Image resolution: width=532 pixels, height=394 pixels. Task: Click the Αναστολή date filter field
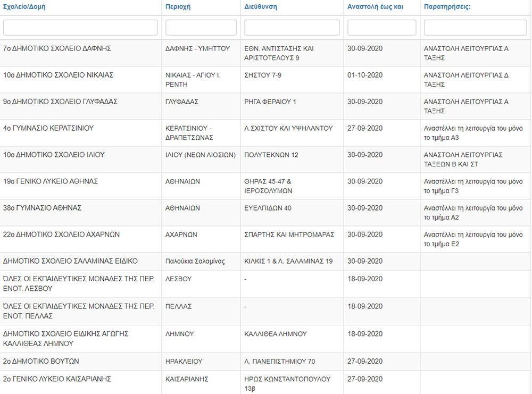click(x=382, y=28)
